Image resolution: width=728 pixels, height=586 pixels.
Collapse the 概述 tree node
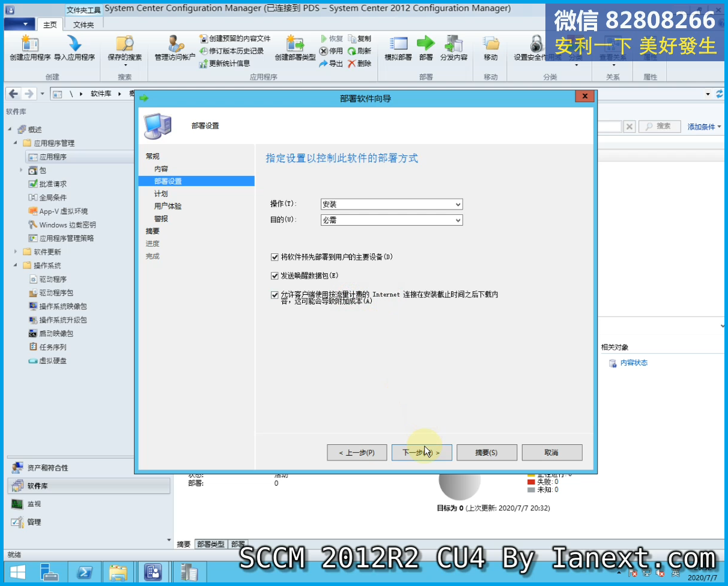click(x=10, y=130)
